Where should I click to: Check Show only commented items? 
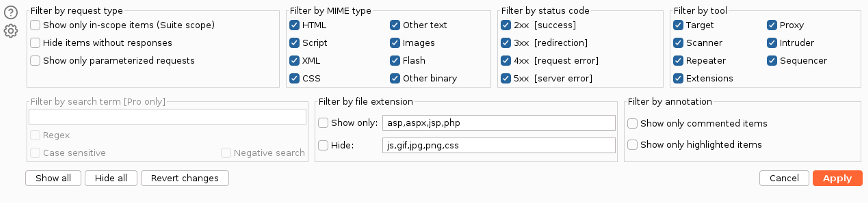pos(632,124)
